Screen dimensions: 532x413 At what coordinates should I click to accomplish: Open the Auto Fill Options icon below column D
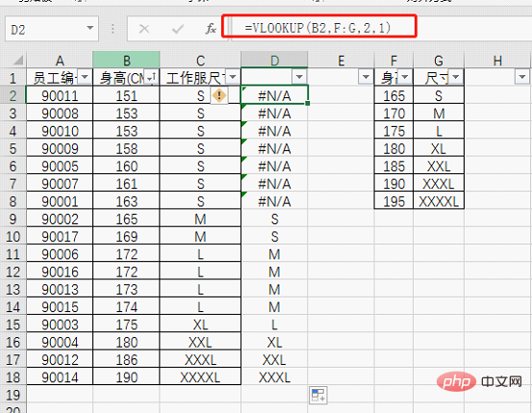317,395
